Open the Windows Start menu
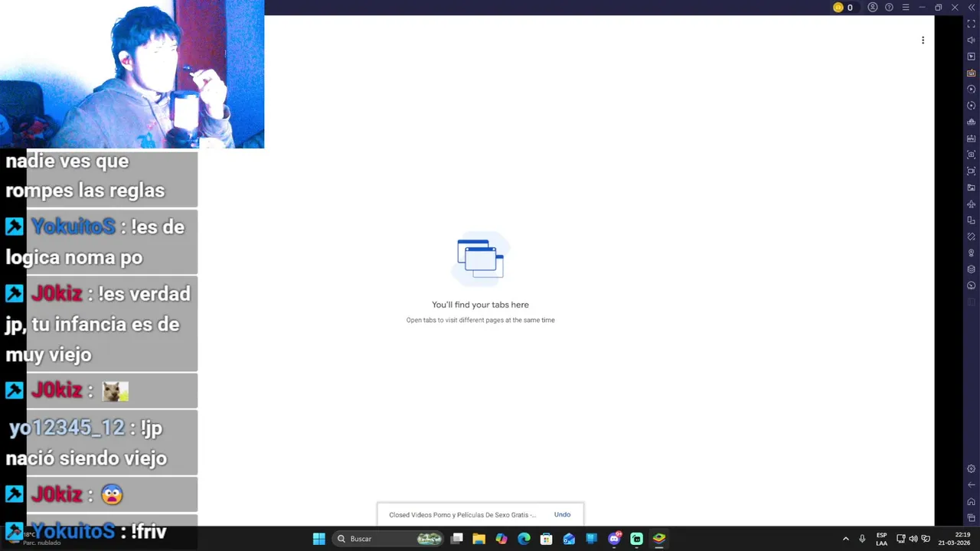 pyautogui.click(x=319, y=539)
